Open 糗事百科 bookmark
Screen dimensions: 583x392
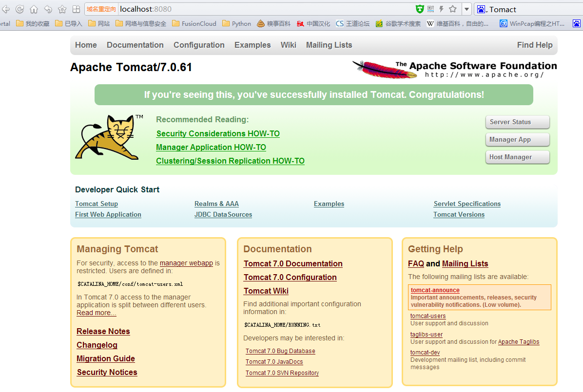pyautogui.click(x=273, y=23)
